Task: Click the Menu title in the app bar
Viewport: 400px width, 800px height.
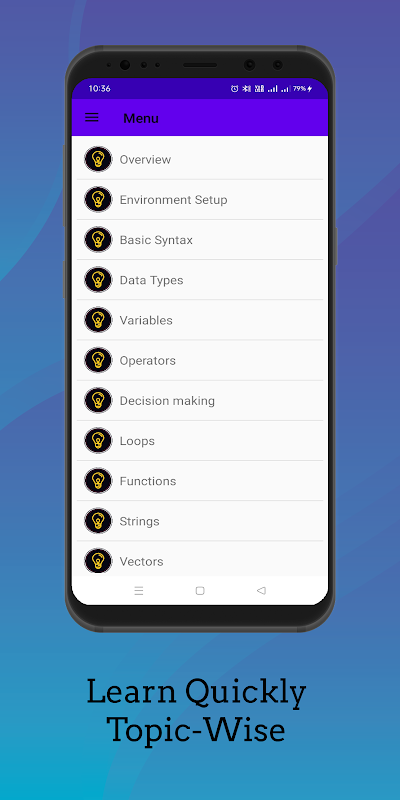Action: click(x=141, y=118)
